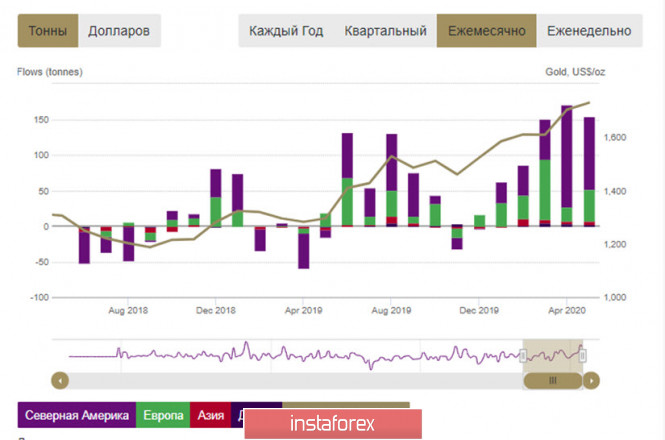Click the left scroll arrow of the navigator
665x440 pixels.
coord(60,380)
